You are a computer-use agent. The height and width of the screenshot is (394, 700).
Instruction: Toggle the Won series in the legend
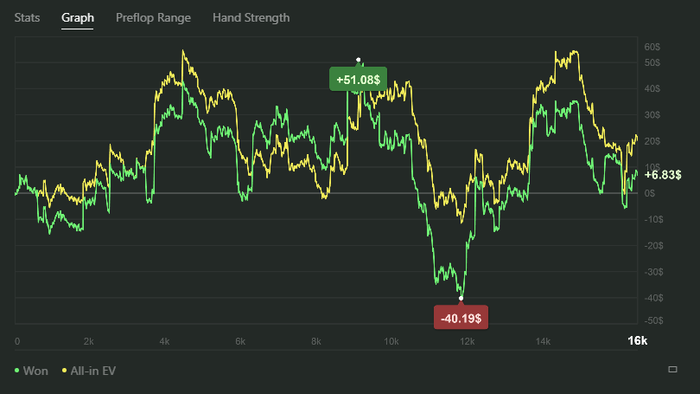[x=31, y=371]
